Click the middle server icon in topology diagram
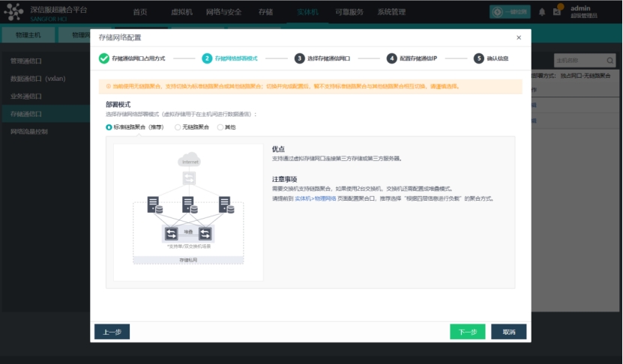This screenshot has height=364, width=623. (190, 204)
